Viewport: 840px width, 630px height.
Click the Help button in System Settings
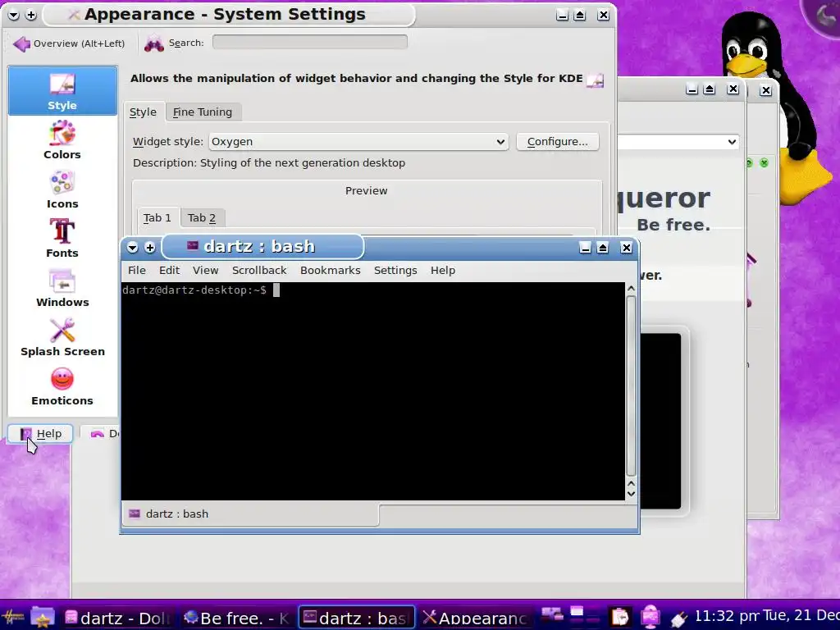(41, 433)
